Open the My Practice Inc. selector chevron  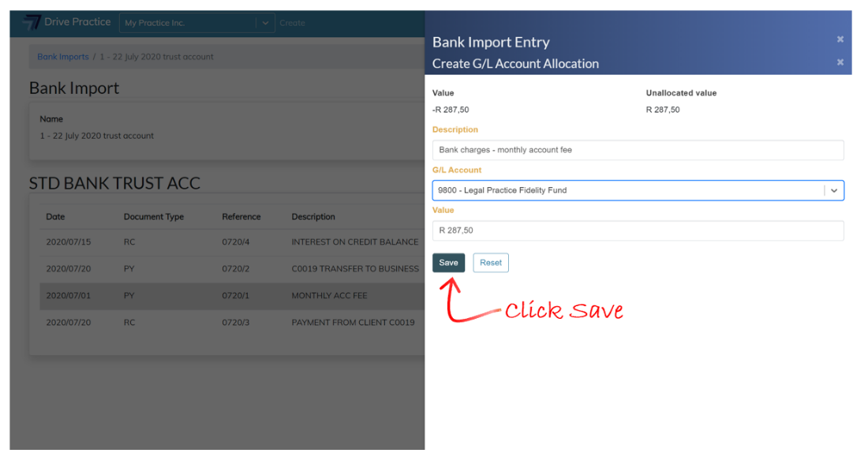pos(265,23)
